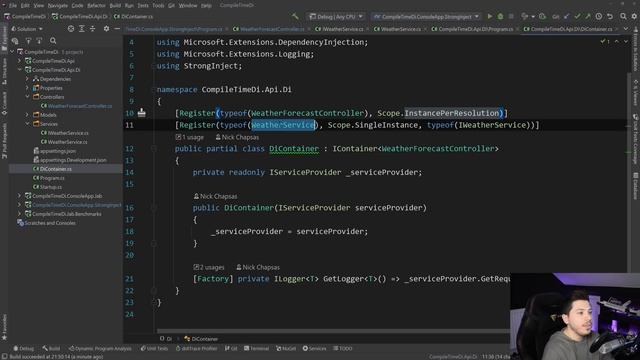Click the Git commit checkmark icon
Viewport: 640px width, 360px height.
577,16
